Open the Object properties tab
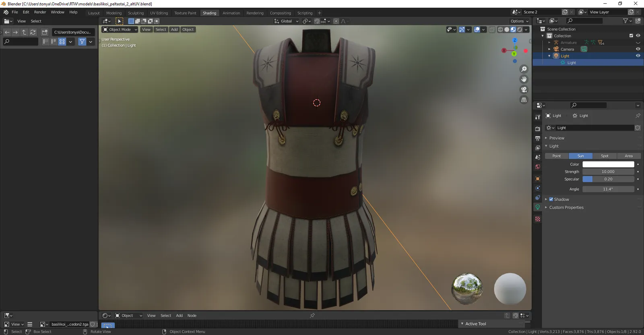 [538, 179]
